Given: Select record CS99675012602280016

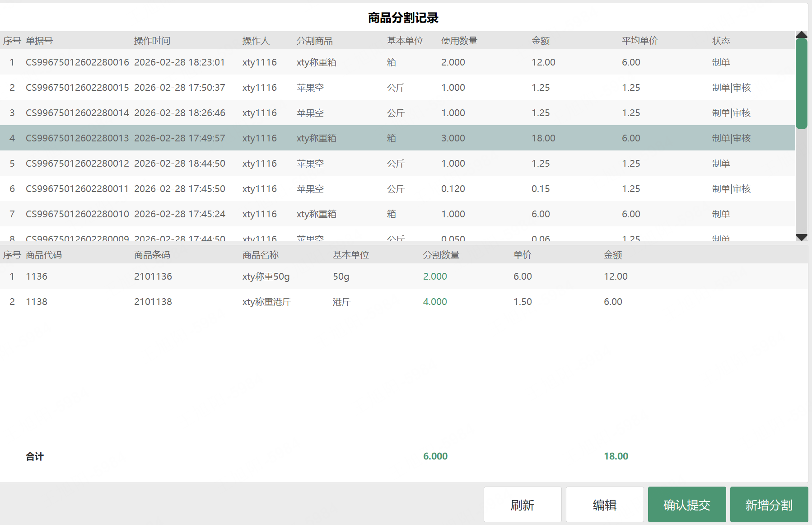Looking at the screenshot, I should click(x=77, y=62).
